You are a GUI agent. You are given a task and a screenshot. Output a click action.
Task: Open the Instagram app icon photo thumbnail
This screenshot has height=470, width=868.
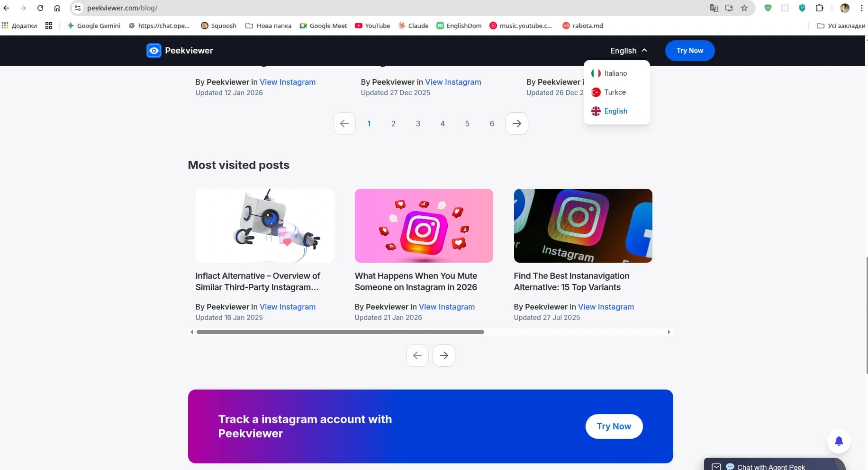pos(583,226)
